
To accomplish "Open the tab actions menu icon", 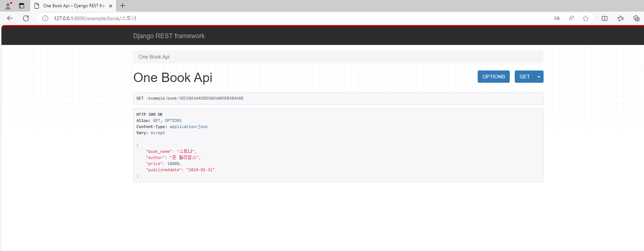I will click(x=22, y=6).
